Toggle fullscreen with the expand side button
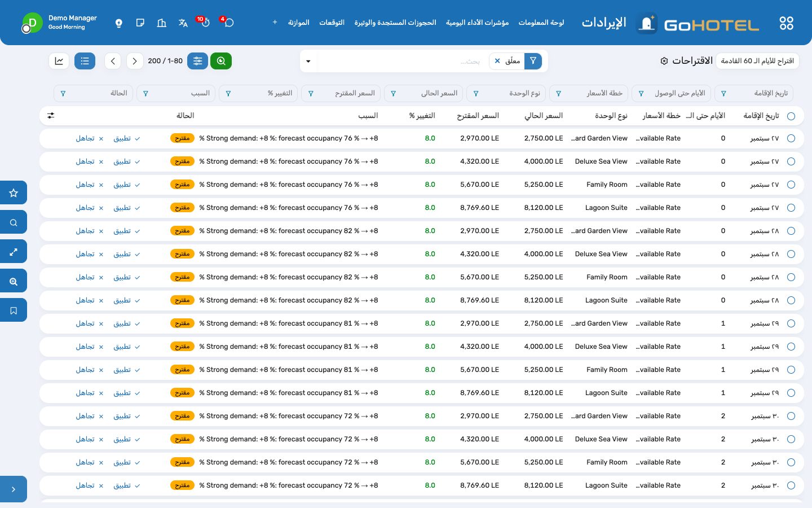The image size is (812, 508). [14, 252]
